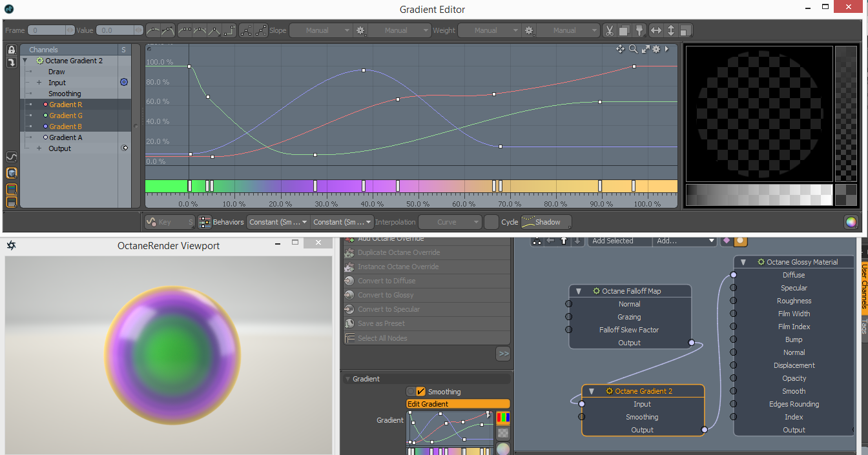Click the Key button in bottom bar

tap(170, 222)
